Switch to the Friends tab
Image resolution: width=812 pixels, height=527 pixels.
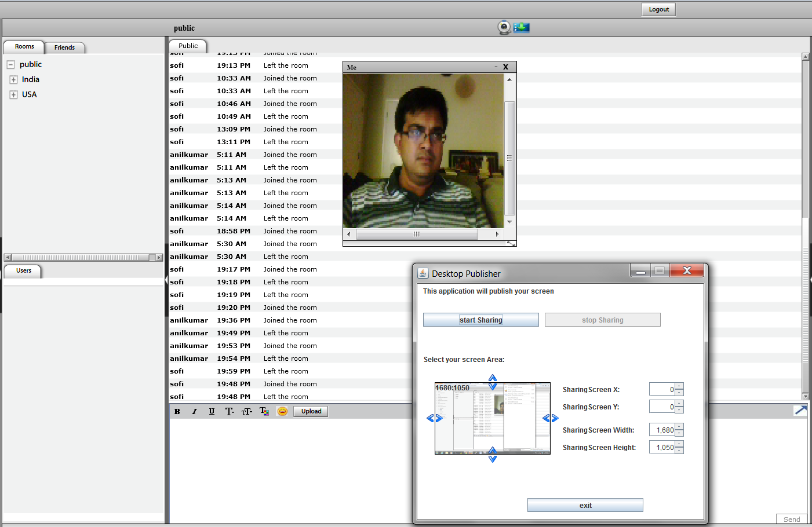coord(64,47)
